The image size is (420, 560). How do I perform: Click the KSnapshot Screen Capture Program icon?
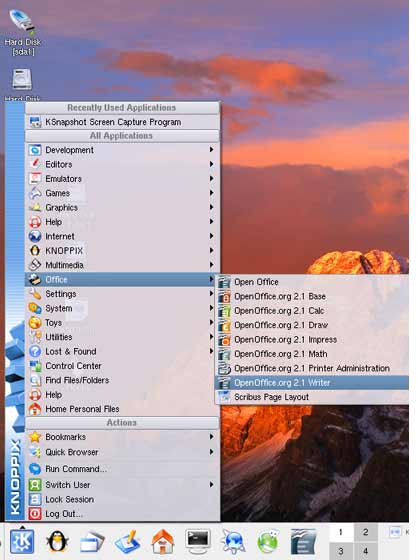pos(35,122)
